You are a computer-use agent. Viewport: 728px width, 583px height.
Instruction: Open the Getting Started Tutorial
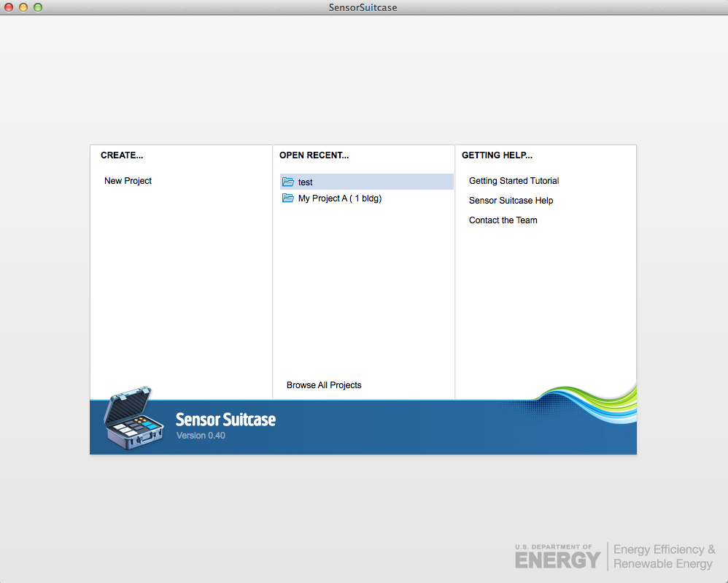(514, 181)
